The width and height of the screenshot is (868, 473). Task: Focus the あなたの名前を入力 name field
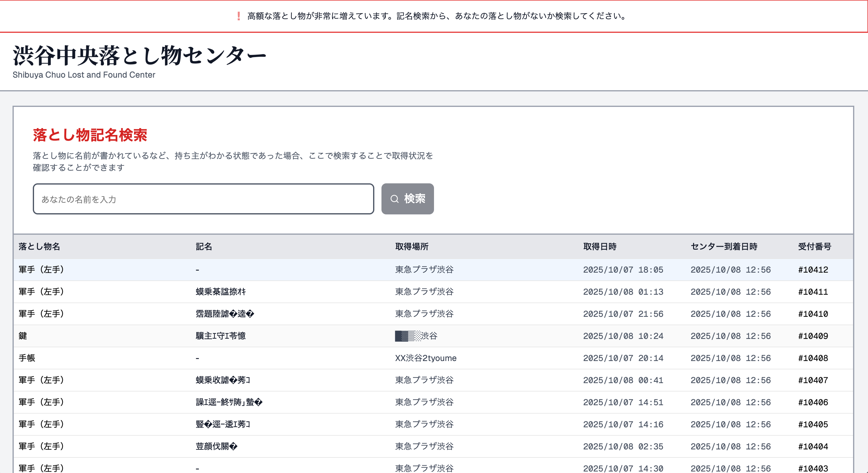click(x=203, y=199)
